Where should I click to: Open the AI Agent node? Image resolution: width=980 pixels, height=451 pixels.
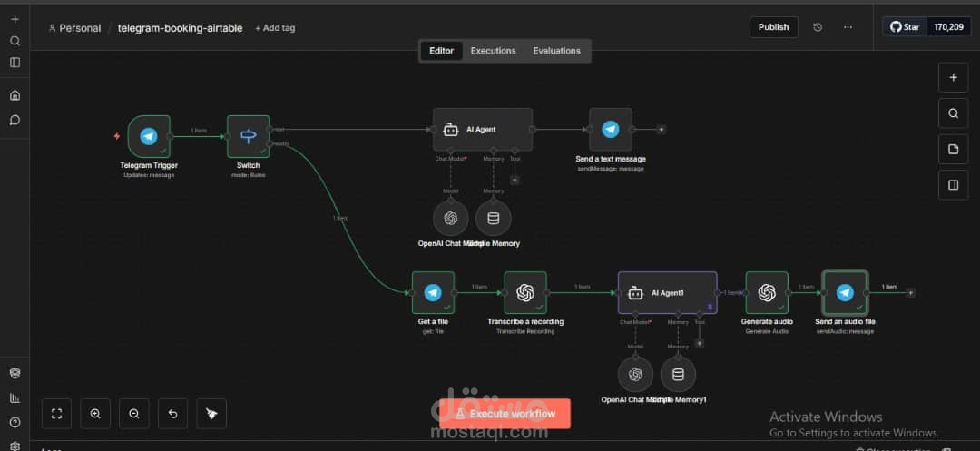tap(483, 129)
